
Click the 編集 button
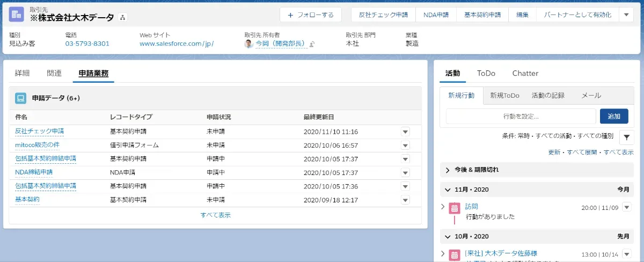[x=522, y=15]
